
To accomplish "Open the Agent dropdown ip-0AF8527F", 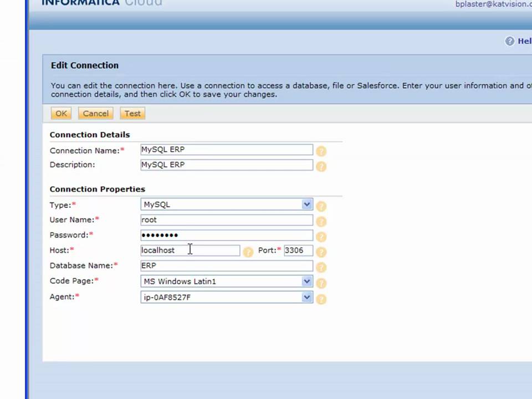I will click(x=227, y=297).
